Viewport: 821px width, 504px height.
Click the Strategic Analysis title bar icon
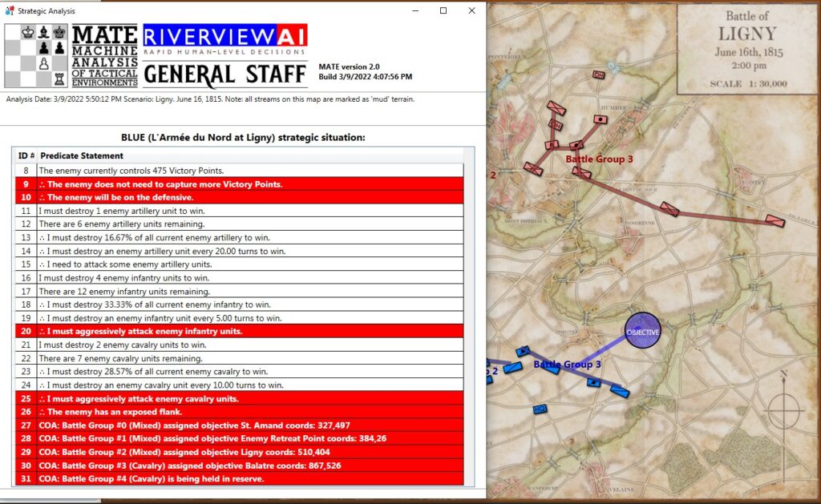tap(10, 11)
